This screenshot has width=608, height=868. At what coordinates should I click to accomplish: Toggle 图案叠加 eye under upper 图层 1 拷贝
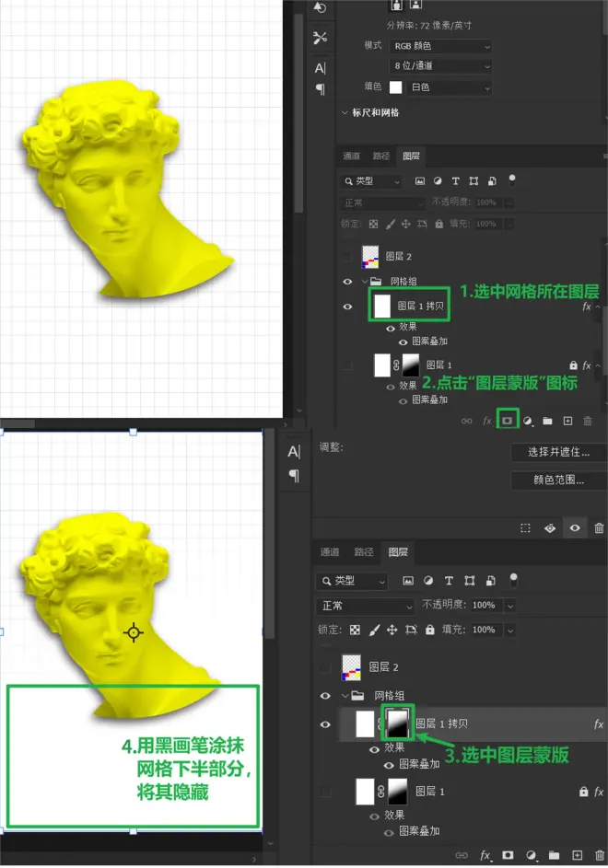click(403, 341)
